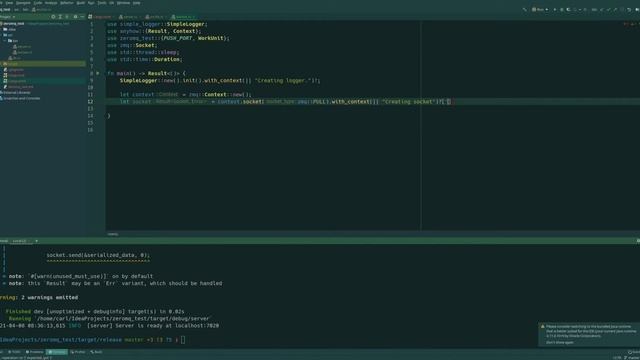This screenshot has width=640, height=360.
Task: Open the Problems tool window
Action: [34, 352]
